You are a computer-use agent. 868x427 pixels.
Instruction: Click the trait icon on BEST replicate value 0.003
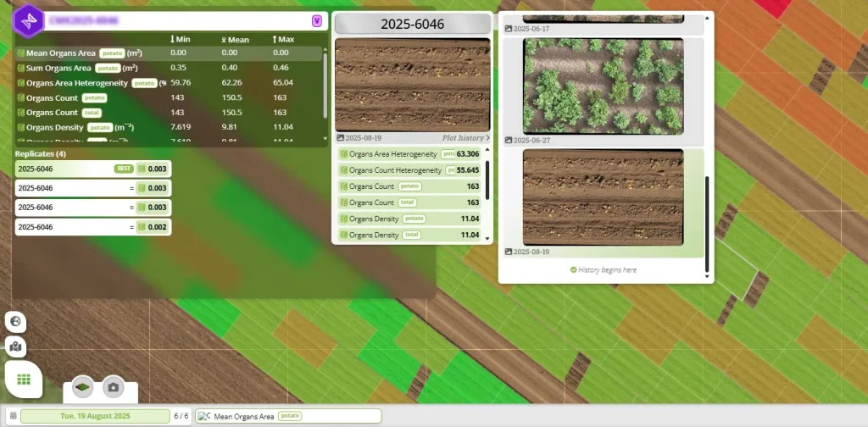point(142,169)
